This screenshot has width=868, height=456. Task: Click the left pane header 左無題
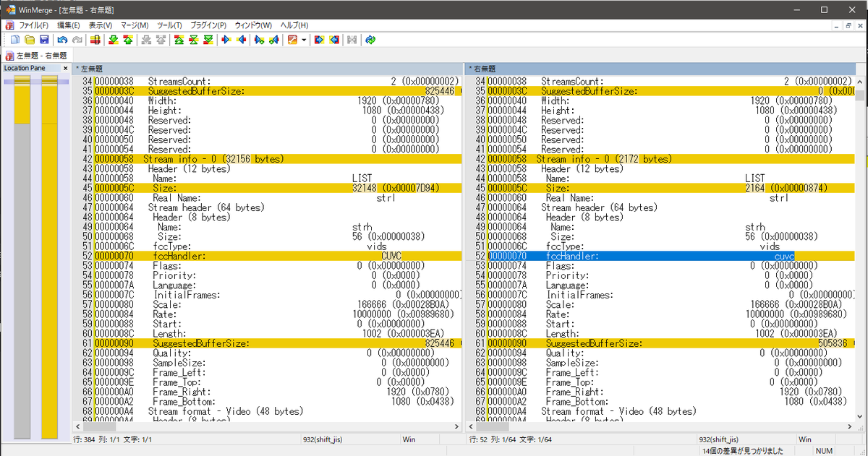click(x=267, y=68)
